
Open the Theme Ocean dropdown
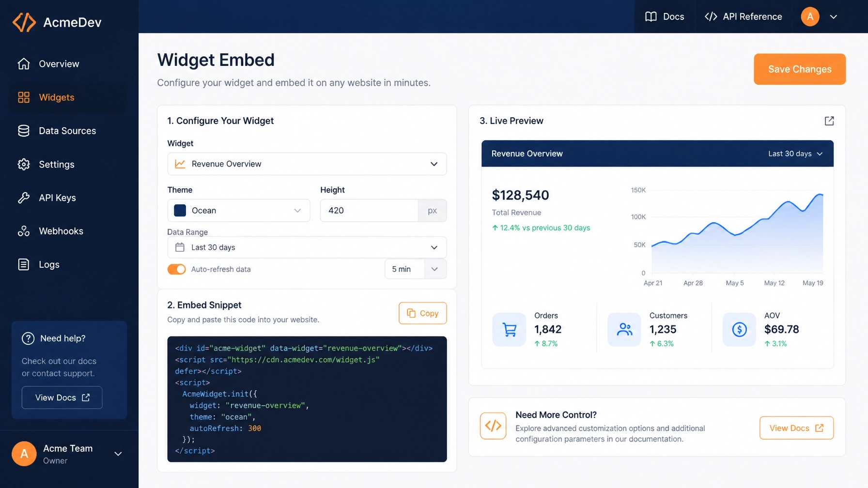[239, 211]
